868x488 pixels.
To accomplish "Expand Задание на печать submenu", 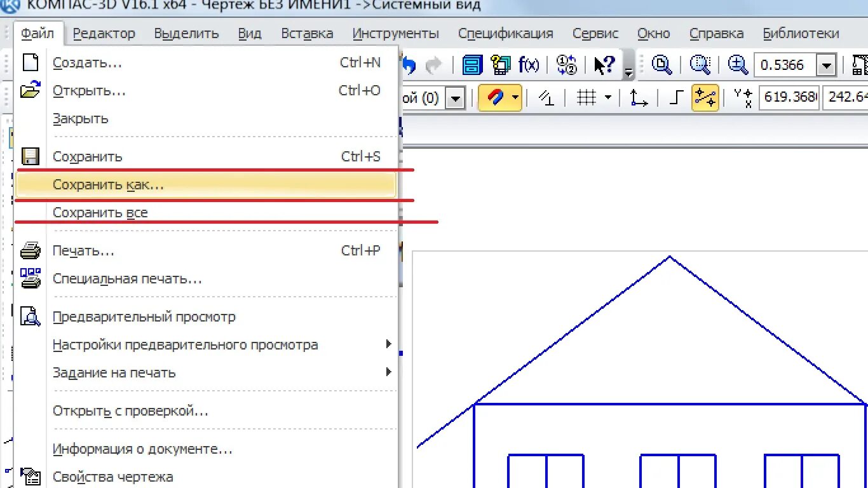I will coord(388,372).
